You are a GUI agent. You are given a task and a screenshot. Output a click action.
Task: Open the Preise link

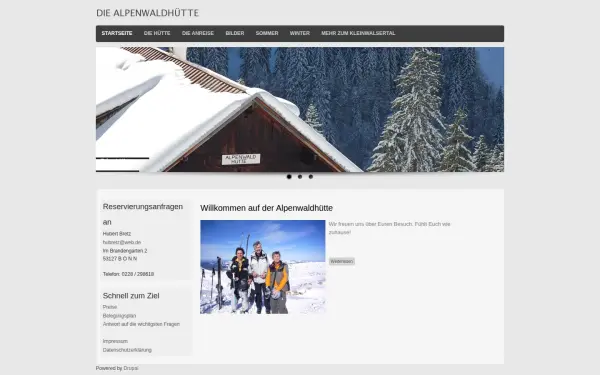[110, 307]
